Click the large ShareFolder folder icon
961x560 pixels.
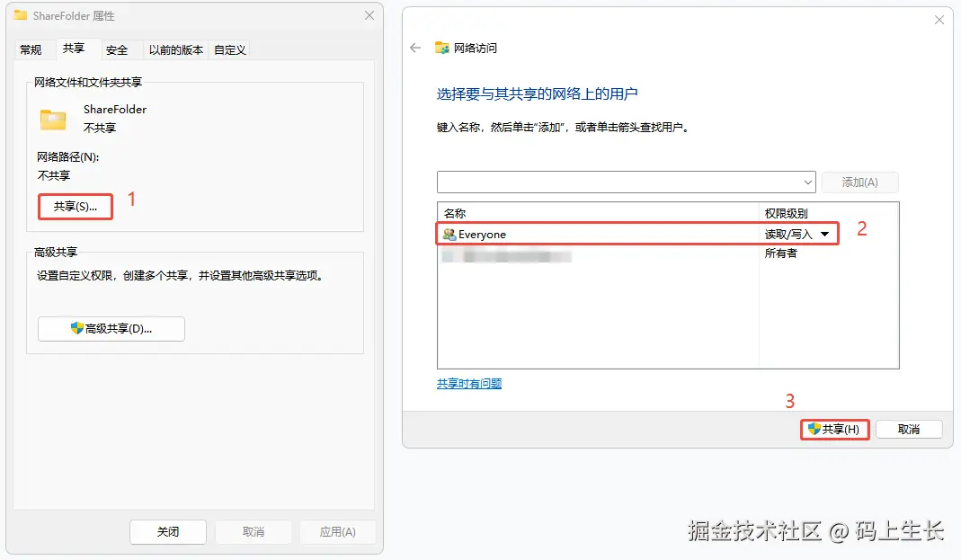[x=54, y=119]
